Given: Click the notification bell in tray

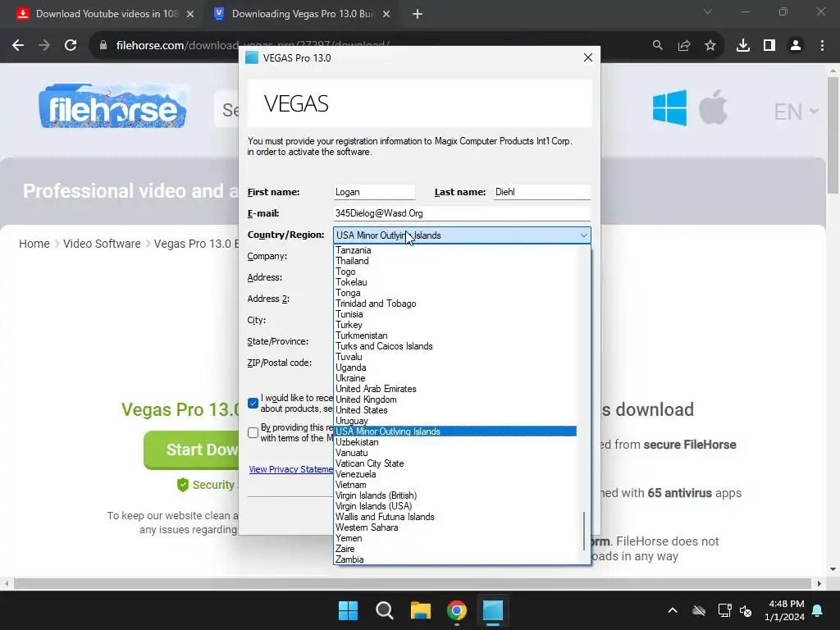Looking at the screenshot, I should [x=818, y=610].
